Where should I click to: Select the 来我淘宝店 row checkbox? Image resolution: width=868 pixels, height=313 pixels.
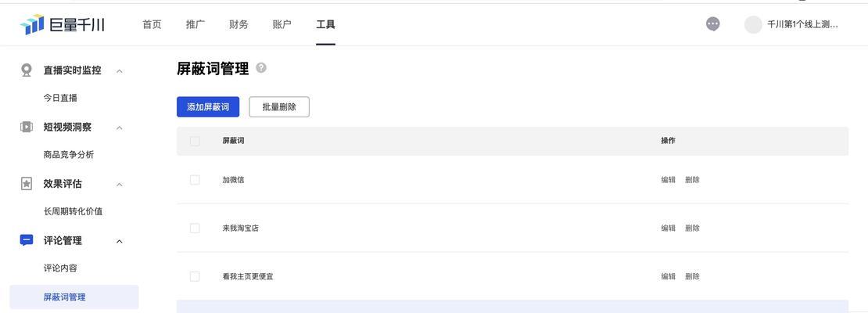coord(195,228)
